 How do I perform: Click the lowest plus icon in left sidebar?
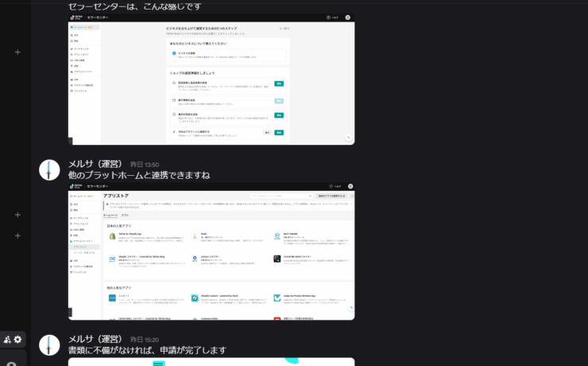coord(17,237)
